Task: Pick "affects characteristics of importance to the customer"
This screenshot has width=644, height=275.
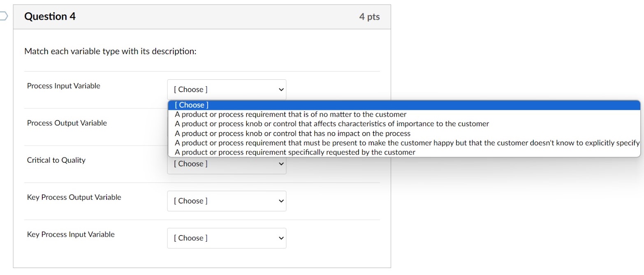Action: coord(331,124)
